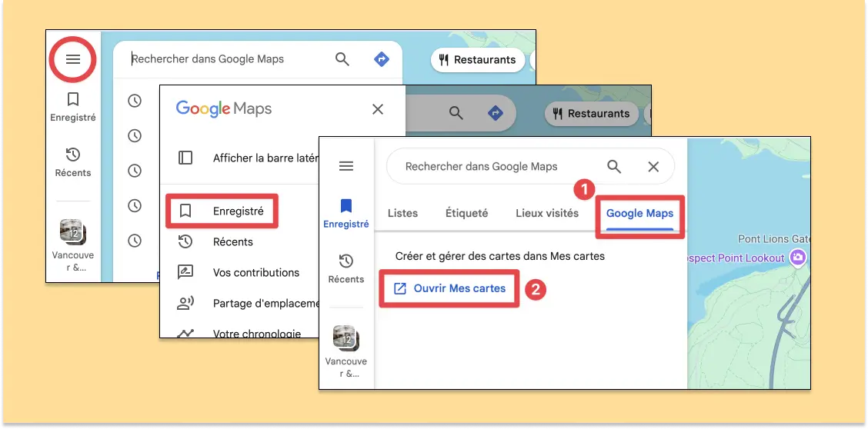This screenshot has height=429, width=868.
Task: Select Restaurants chip in back window
Action: tap(478, 60)
